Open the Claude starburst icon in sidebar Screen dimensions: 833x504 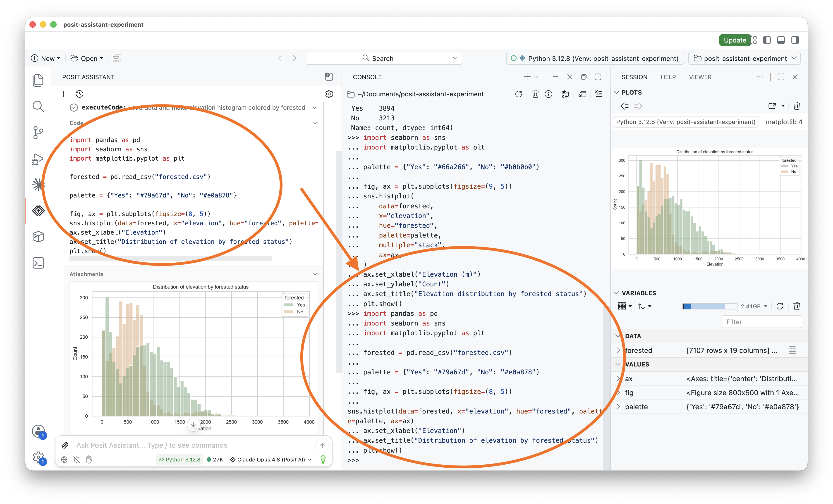tap(38, 185)
